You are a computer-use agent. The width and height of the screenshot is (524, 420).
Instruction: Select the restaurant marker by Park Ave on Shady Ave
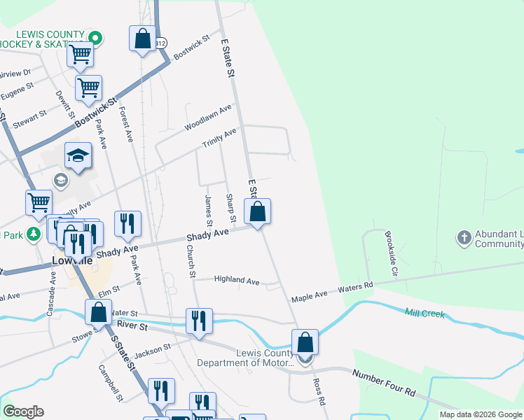(x=127, y=225)
